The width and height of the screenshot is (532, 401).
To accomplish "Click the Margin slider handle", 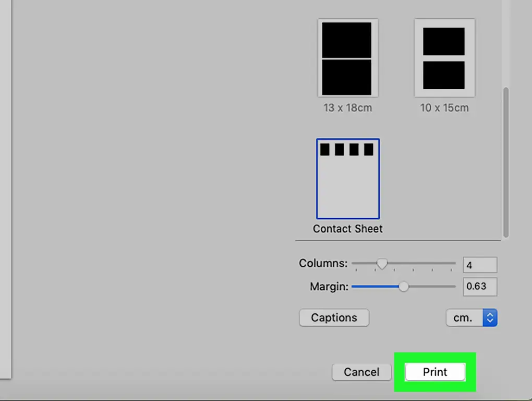I will (x=403, y=287).
